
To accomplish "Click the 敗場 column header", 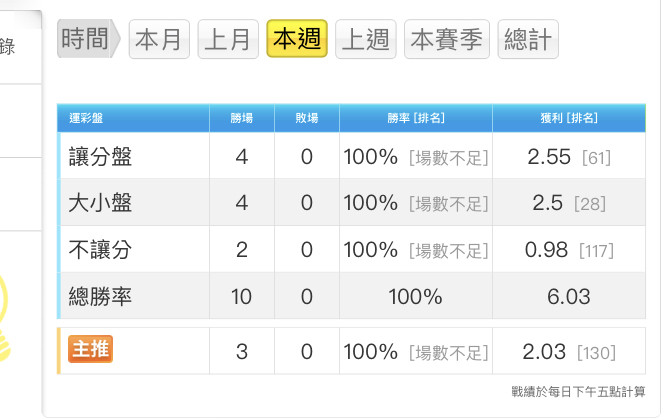I will 307,118.
